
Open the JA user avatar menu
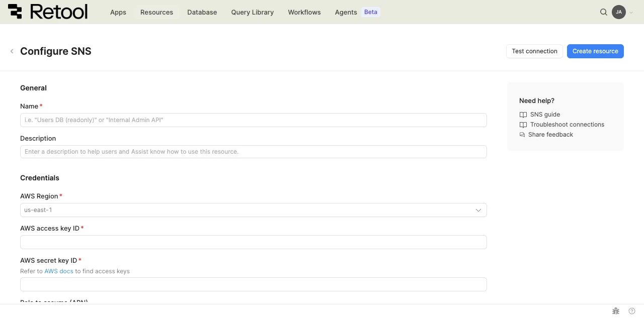[619, 12]
